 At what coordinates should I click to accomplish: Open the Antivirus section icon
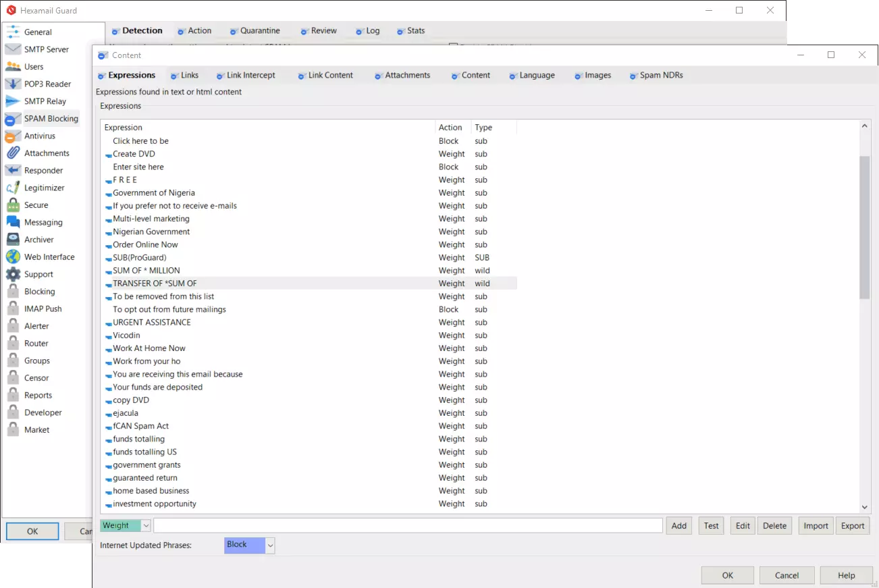coord(13,136)
